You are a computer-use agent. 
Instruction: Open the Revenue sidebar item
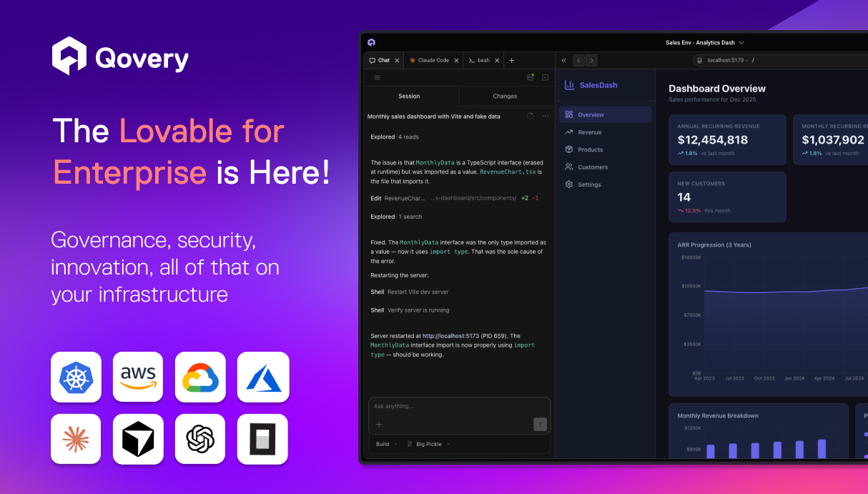click(606, 132)
